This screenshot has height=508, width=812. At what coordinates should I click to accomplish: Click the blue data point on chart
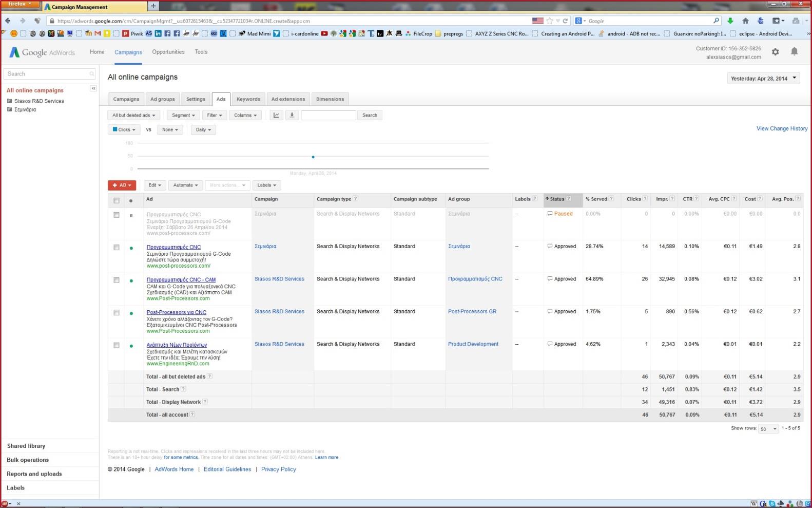click(x=313, y=157)
